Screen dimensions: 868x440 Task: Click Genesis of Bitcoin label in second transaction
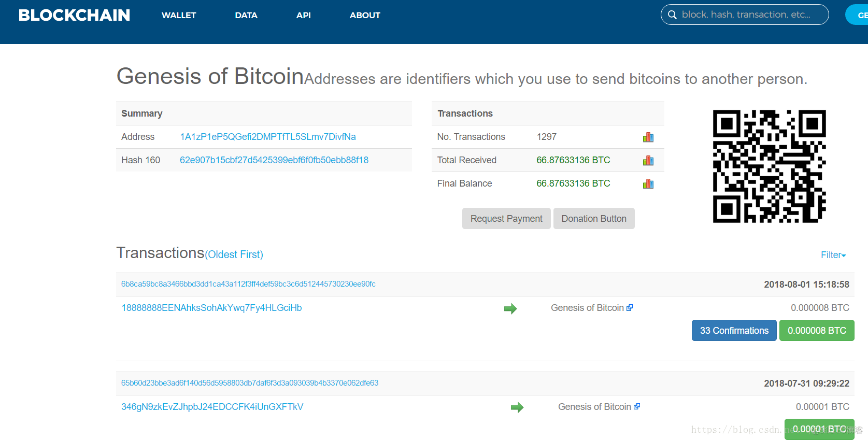tap(594, 407)
